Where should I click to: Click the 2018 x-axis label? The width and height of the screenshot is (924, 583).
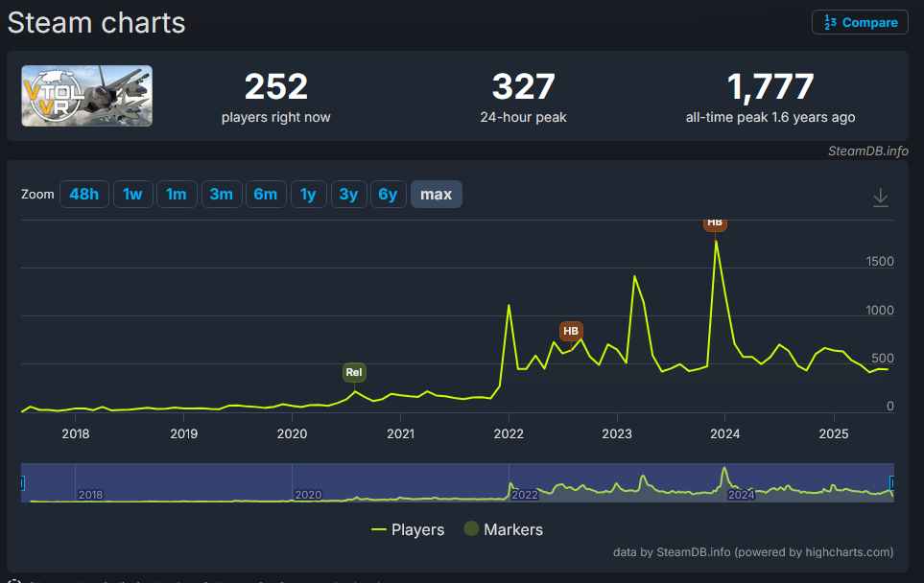pos(76,434)
